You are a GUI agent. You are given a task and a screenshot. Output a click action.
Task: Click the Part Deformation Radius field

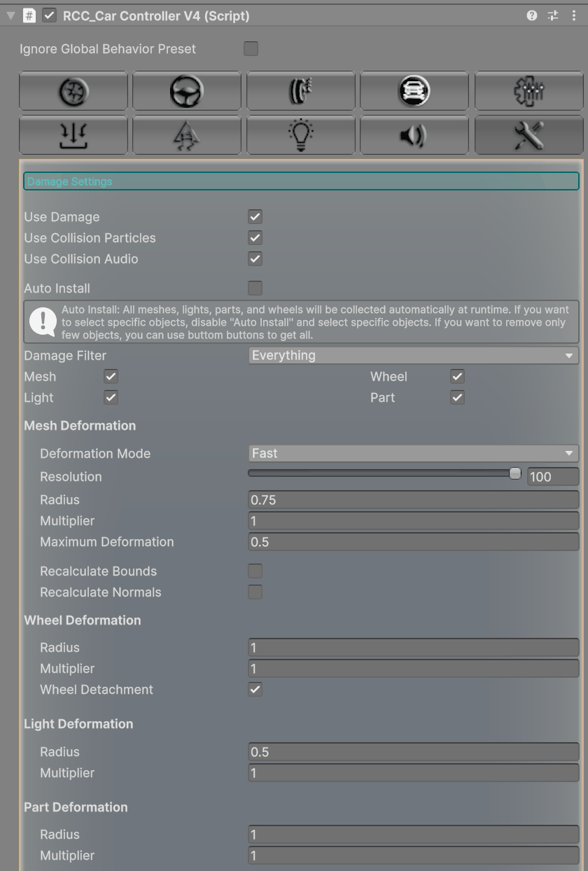(414, 835)
